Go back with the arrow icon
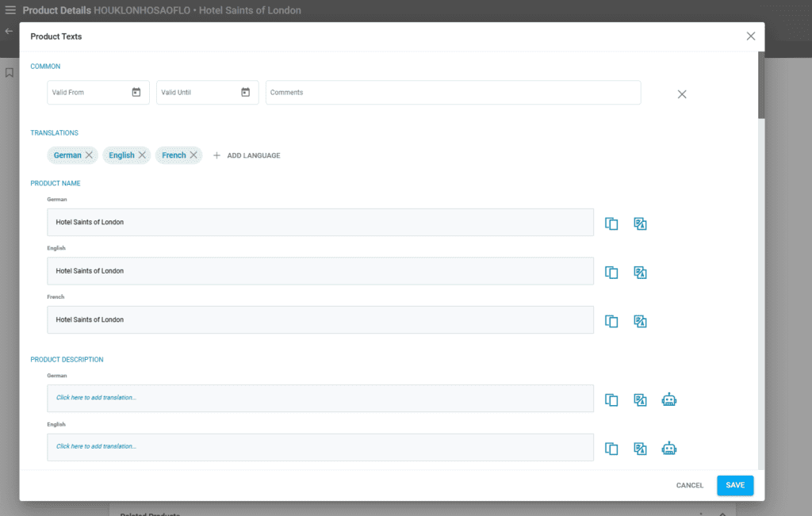This screenshot has width=812, height=516. coord(9,32)
